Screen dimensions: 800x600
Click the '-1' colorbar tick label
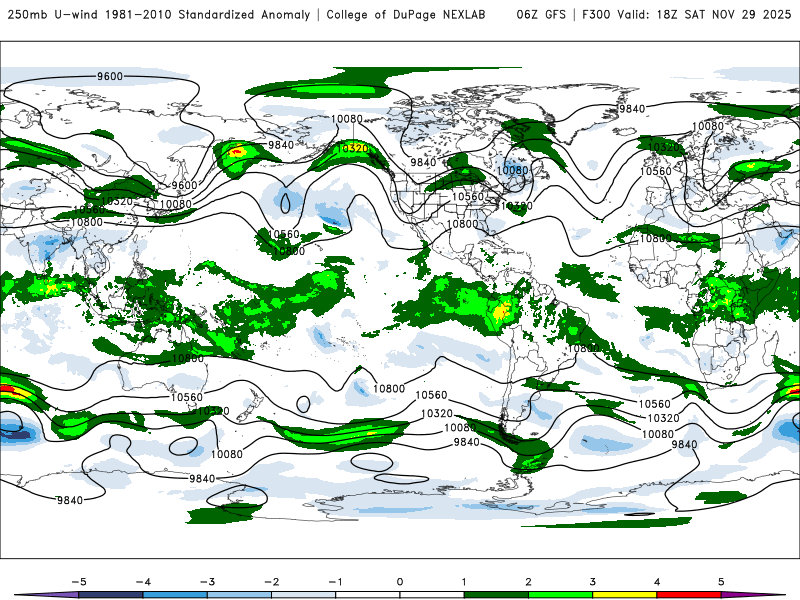tap(335, 582)
